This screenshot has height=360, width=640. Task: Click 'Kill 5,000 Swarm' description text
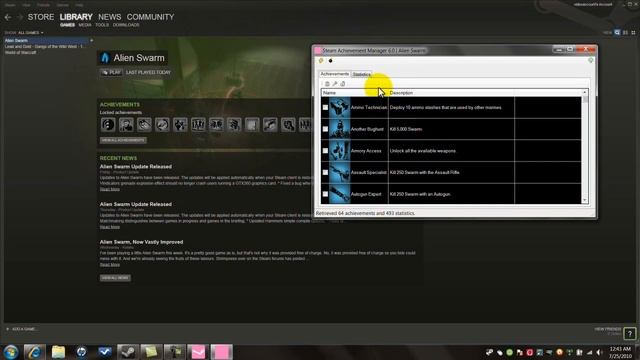click(406, 129)
